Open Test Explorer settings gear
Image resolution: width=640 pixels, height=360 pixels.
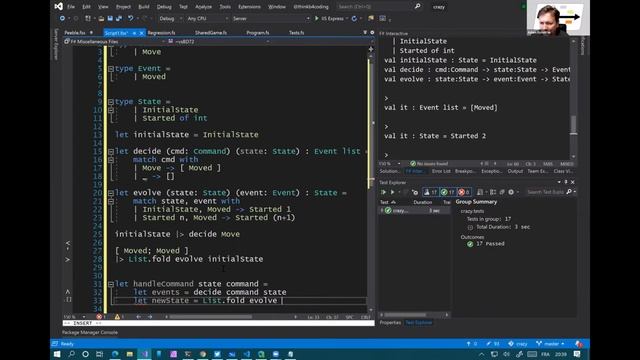coord(511,192)
